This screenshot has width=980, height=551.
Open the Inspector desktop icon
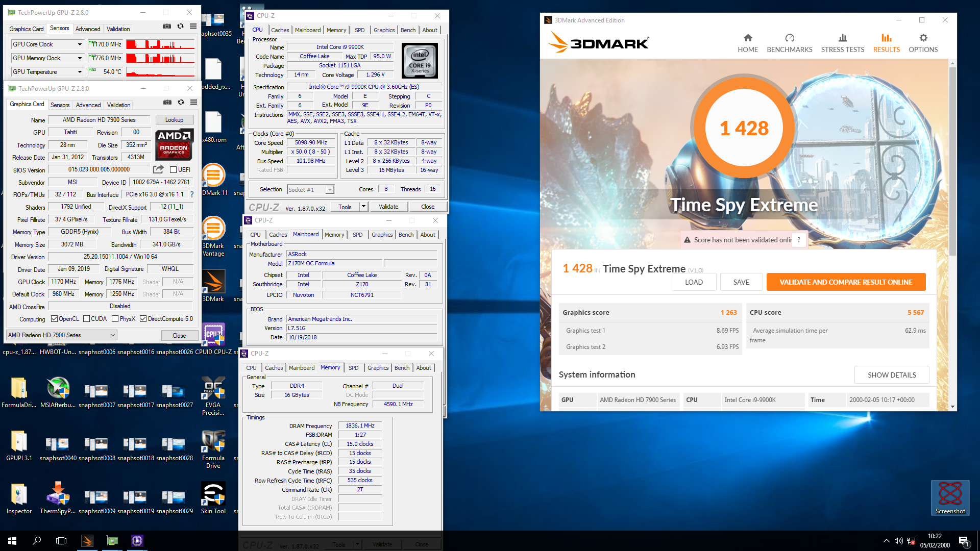(x=19, y=498)
